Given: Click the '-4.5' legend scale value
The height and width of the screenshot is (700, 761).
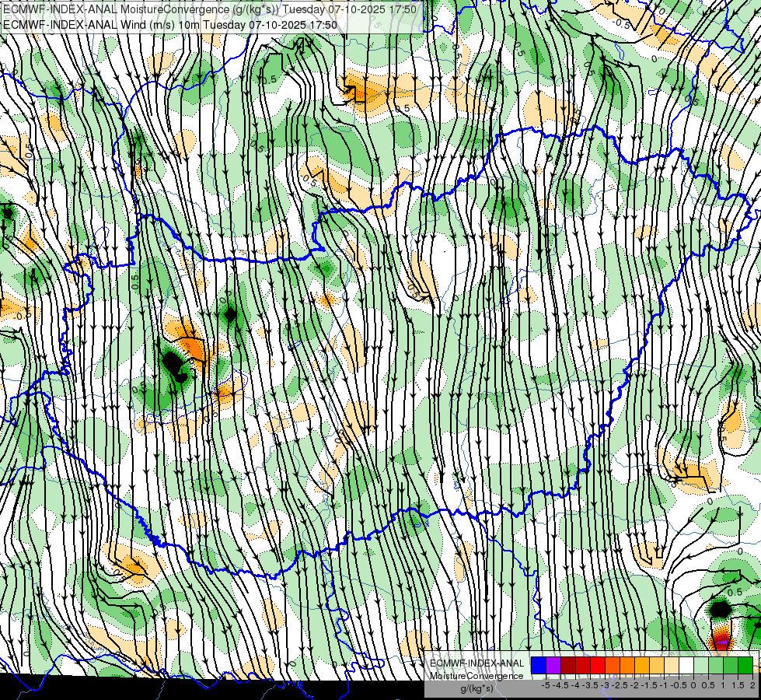Looking at the screenshot, I should [560, 685].
